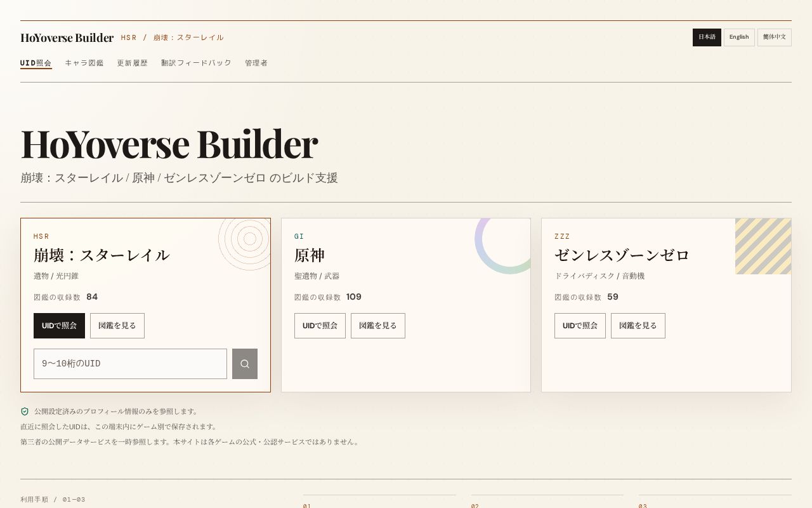Click the count 59 in ZZZ card
The image size is (812, 508).
(613, 297)
